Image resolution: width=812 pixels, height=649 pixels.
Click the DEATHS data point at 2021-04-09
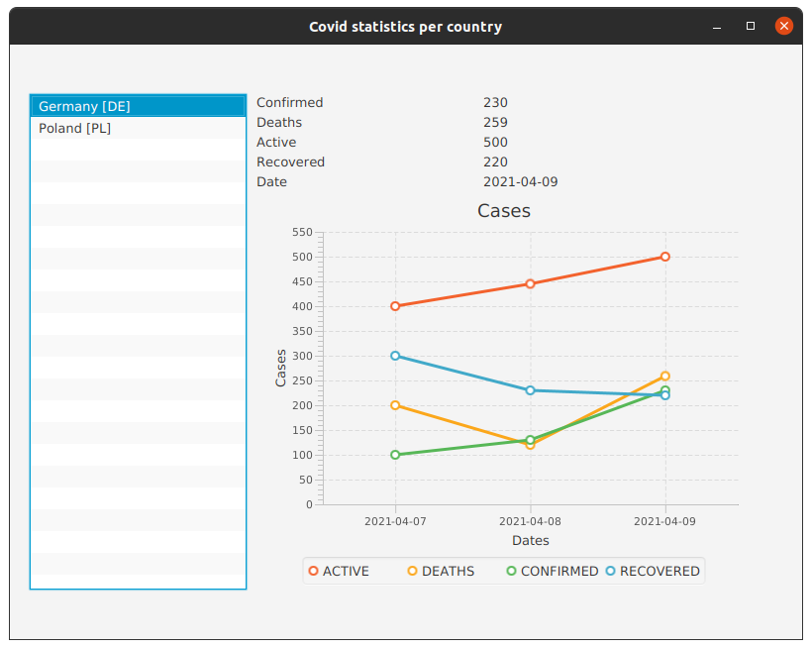click(663, 377)
